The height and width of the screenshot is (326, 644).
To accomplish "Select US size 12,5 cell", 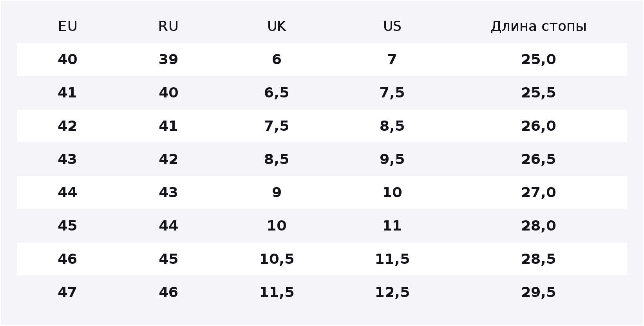I will click(392, 292).
